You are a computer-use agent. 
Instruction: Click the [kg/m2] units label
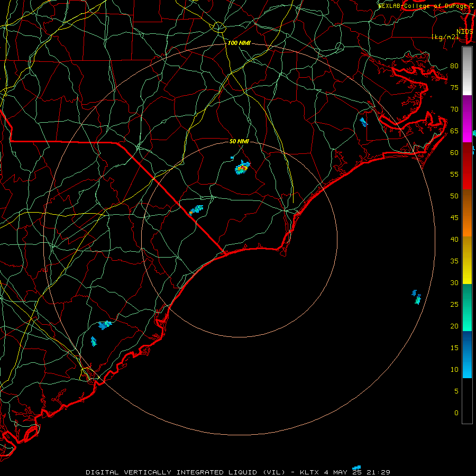[x=445, y=37]
